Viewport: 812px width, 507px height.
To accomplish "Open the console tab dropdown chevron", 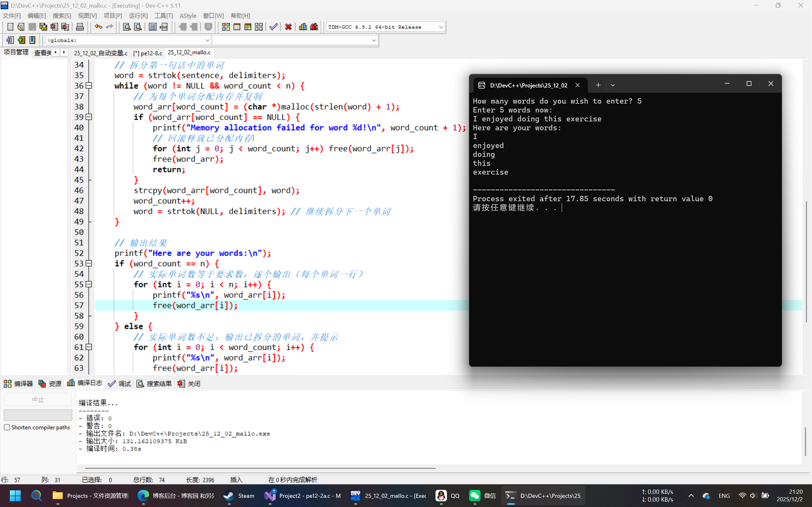I will (613, 85).
